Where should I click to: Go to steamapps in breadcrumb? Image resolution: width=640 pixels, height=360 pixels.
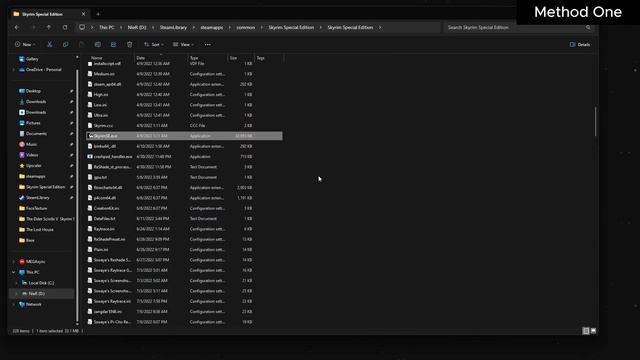coord(211,27)
